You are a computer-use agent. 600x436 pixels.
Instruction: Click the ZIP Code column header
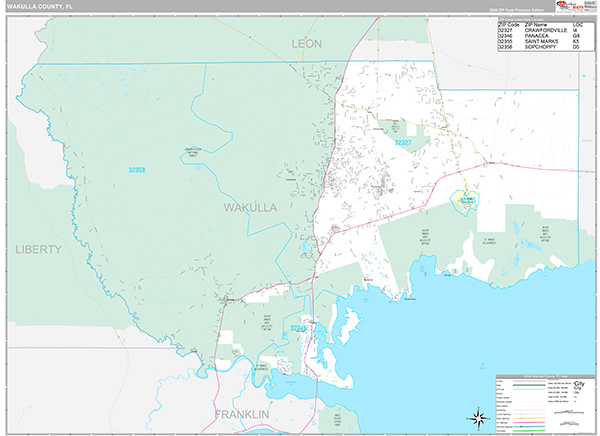tap(509, 24)
